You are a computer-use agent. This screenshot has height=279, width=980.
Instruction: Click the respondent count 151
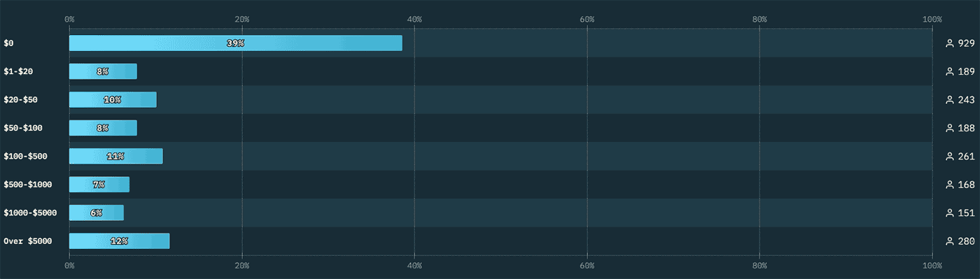(x=967, y=213)
